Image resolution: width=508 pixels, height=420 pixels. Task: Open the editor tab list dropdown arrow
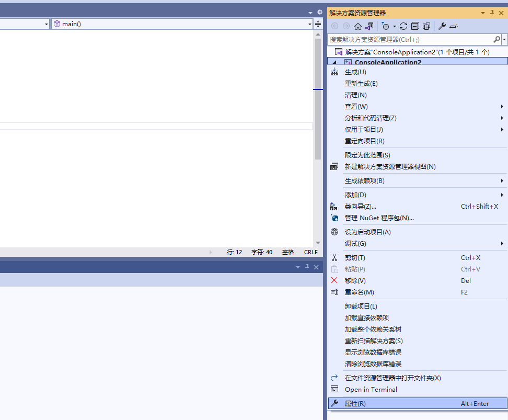pyautogui.click(x=310, y=13)
